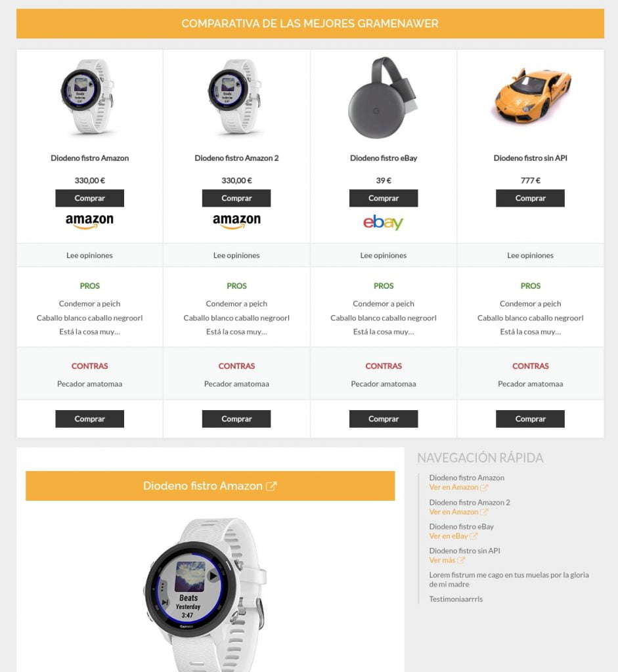Click top Comprar button for Diodeno fistro eBay

click(x=384, y=198)
